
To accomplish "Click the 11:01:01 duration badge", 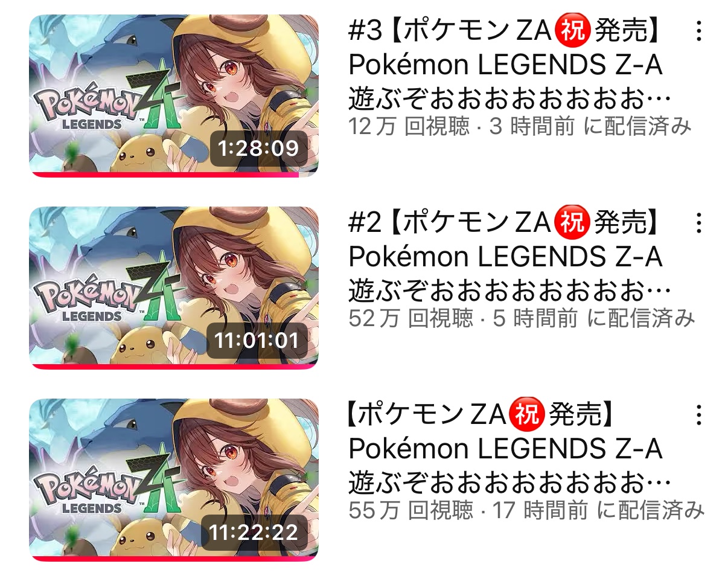I will (x=257, y=340).
